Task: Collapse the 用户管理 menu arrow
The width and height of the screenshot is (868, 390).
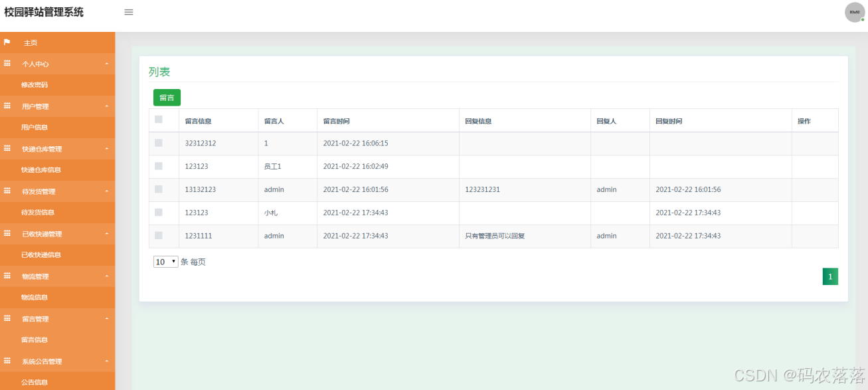Action: [107, 106]
